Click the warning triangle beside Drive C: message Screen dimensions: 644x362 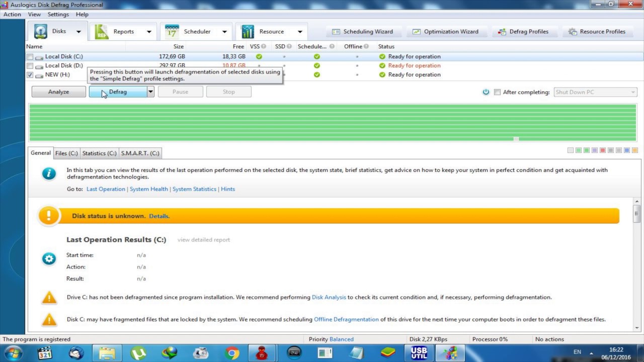click(x=49, y=298)
